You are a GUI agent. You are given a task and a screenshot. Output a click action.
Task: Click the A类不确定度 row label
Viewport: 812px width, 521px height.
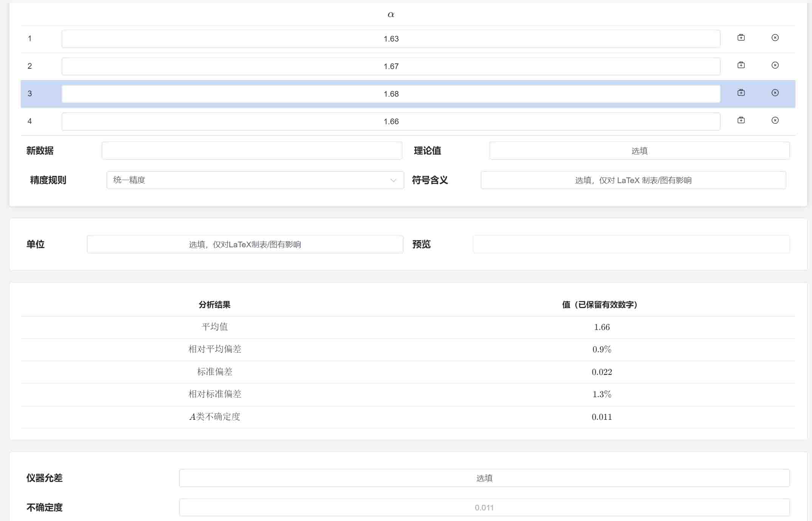click(x=215, y=416)
